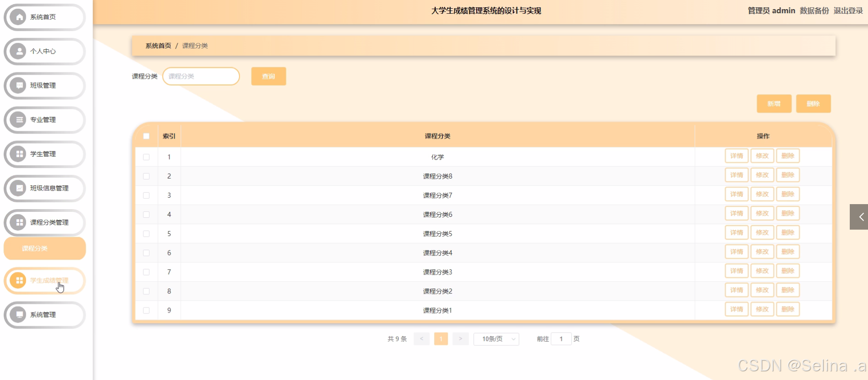868x380 pixels.
Task: Open 个人中心 in the sidebar
Action: click(x=45, y=51)
